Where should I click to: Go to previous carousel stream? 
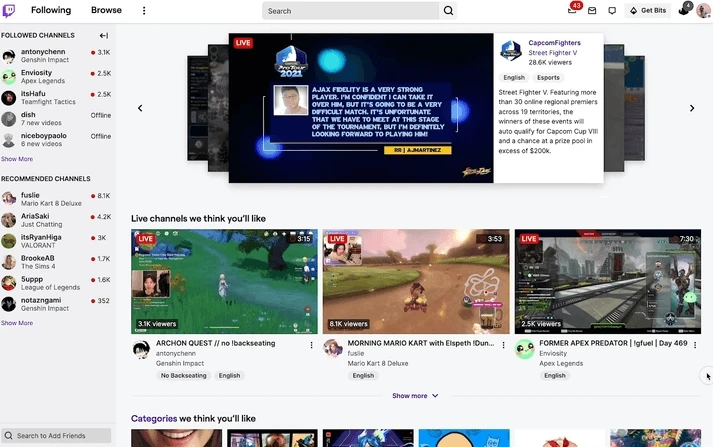point(140,108)
